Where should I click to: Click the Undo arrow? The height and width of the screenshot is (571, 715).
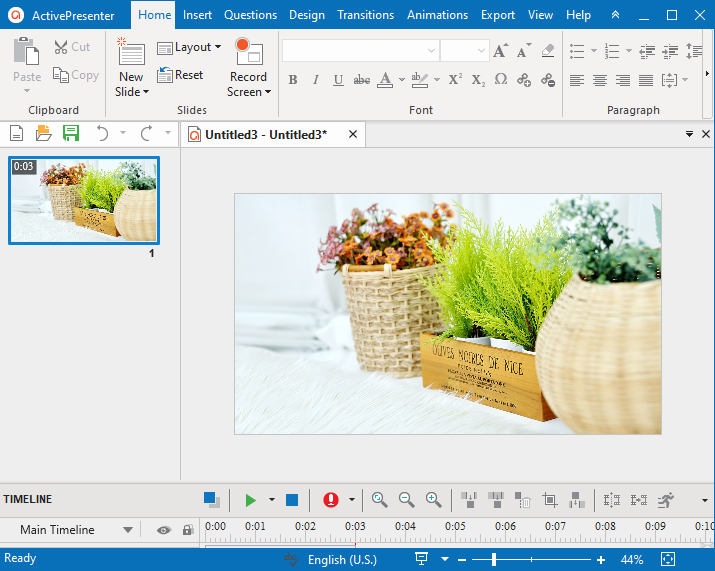[102, 133]
